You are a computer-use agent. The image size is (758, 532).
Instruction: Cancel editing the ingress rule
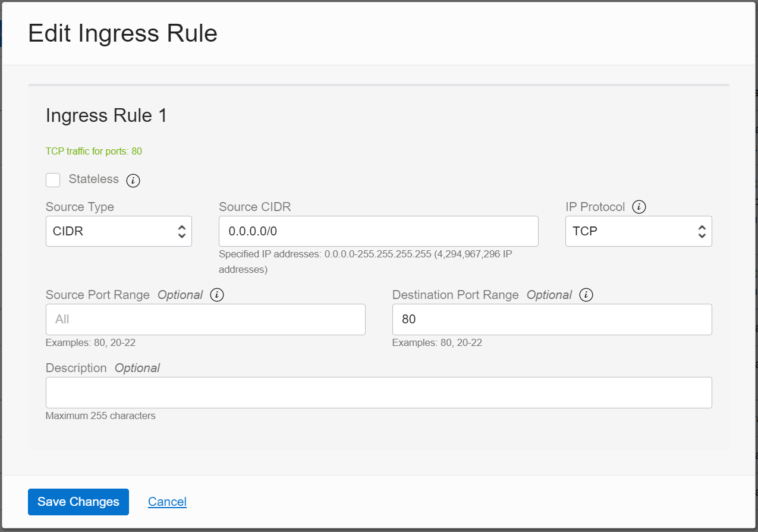(x=167, y=502)
